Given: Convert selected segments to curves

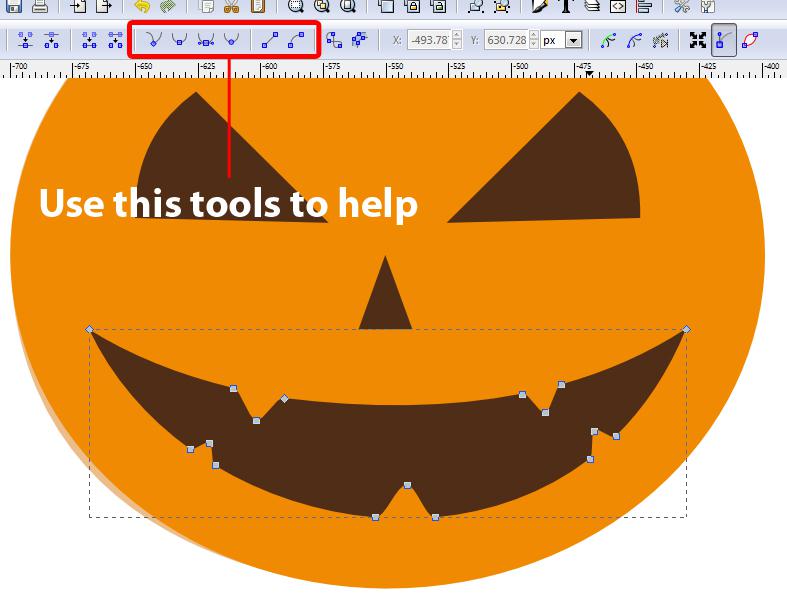Looking at the screenshot, I should [x=296, y=41].
